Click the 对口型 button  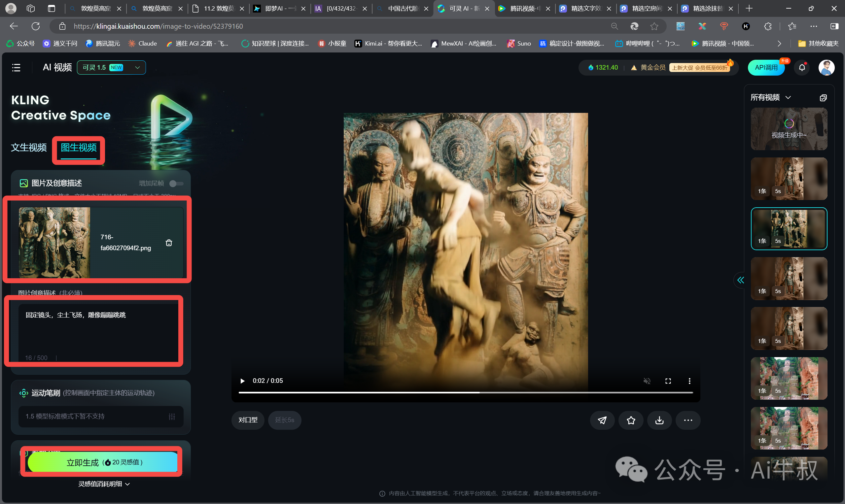248,420
